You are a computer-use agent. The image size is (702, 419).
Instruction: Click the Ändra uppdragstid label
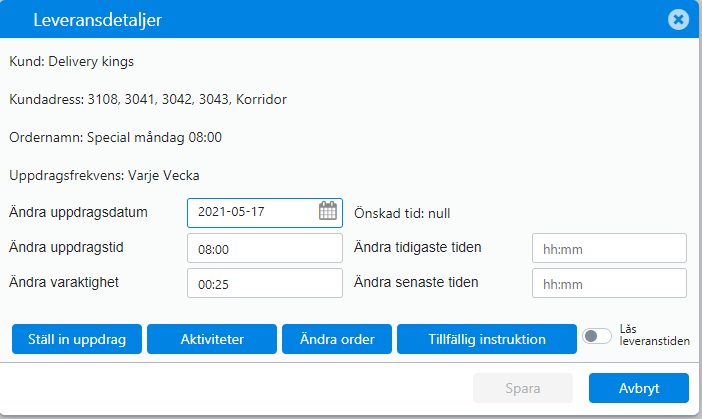pos(66,247)
